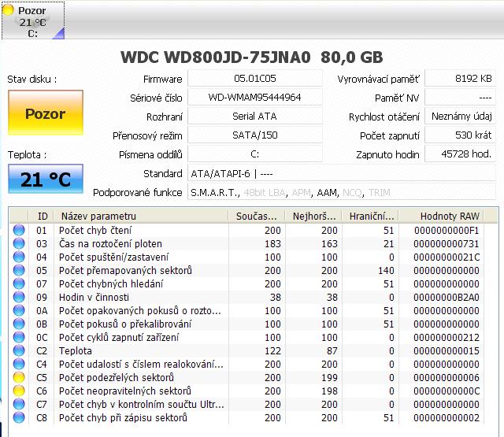Select the Počet chyb při zápisu sektorů row

pyautogui.click(x=246, y=418)
